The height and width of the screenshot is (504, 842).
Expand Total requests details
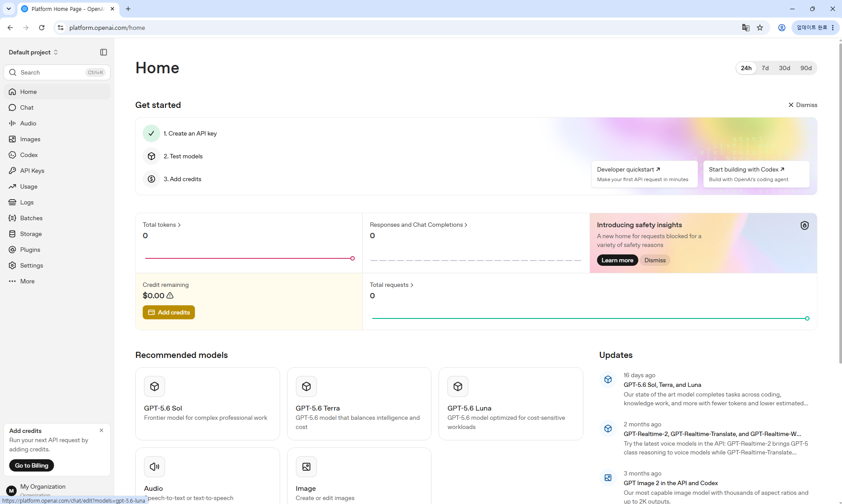tap(392, 285)
